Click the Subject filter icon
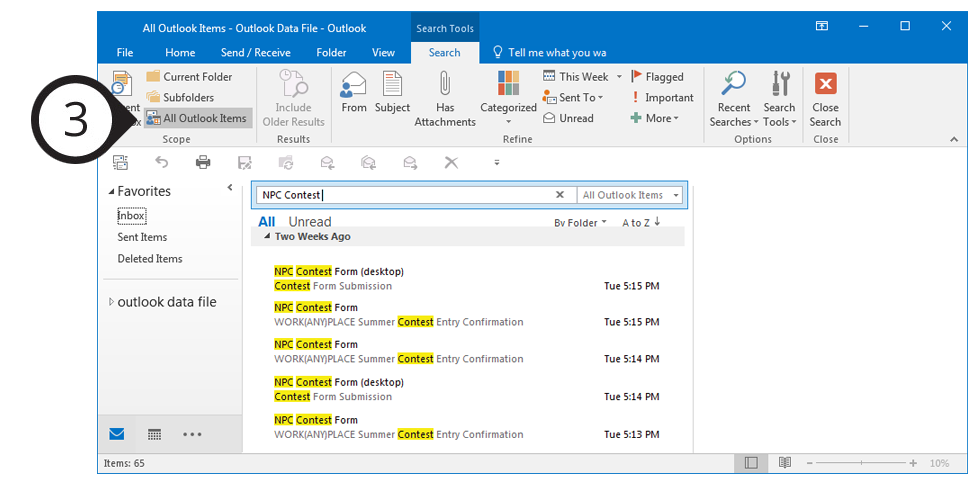The width and height of the screenshot is (968, 485). pyautogui.click(x=392, y=84)
